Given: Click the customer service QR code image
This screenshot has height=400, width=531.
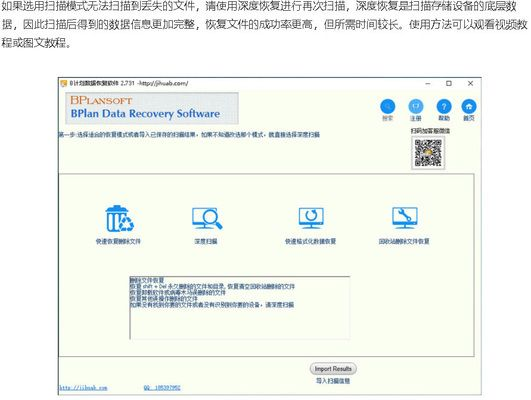Looking at the screenshot, I should pyautogui.click(x=428, y=153).
